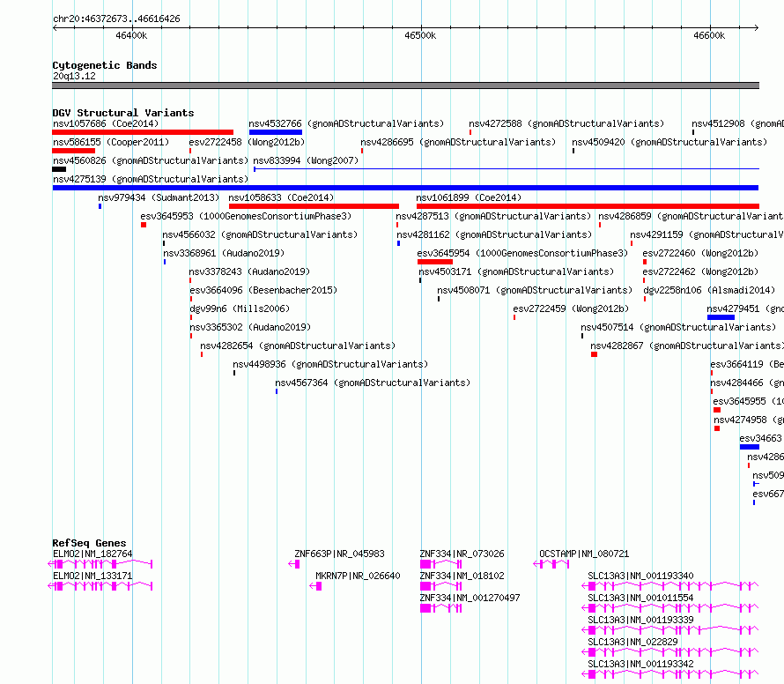Open variant nsv586155 (Cooper2011)

pyautogui.click(x=111, y=142)
